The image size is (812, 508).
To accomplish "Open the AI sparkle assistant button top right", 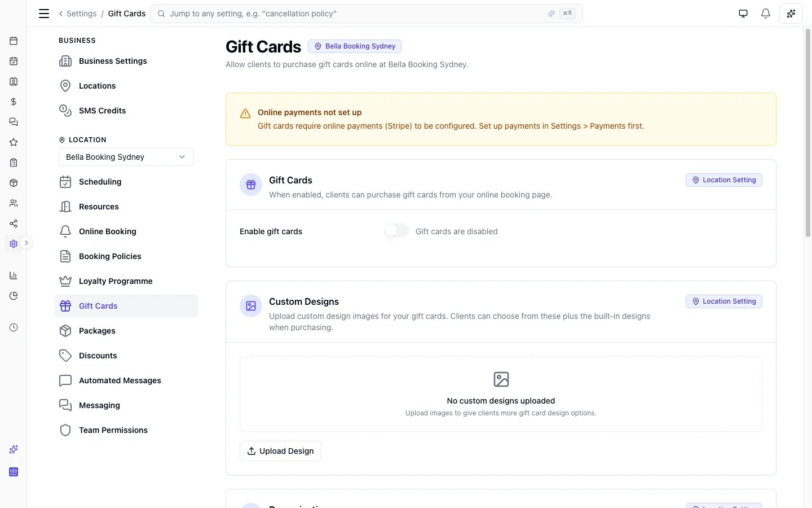I will (791, 14).
